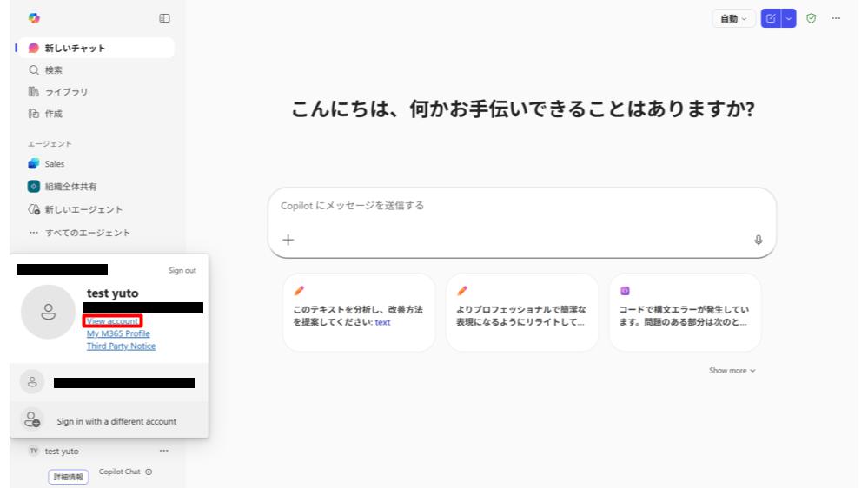
Task: Click large profile avatar picture
Action: pos(48,312)
